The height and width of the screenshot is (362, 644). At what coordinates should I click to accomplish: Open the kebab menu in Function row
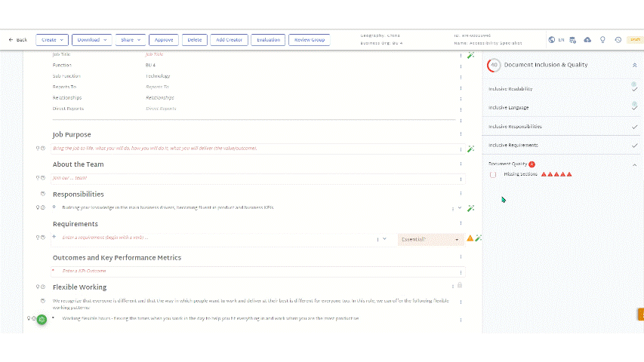point(461,66)
